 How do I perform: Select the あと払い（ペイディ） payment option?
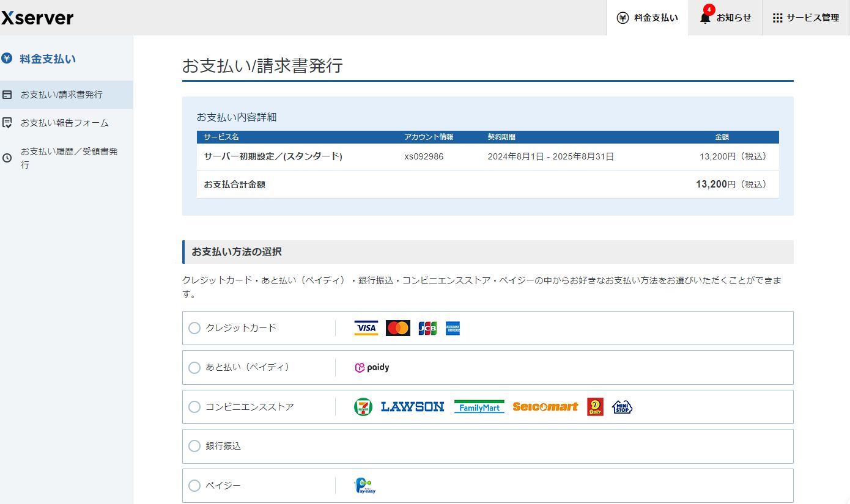(194, 368)
